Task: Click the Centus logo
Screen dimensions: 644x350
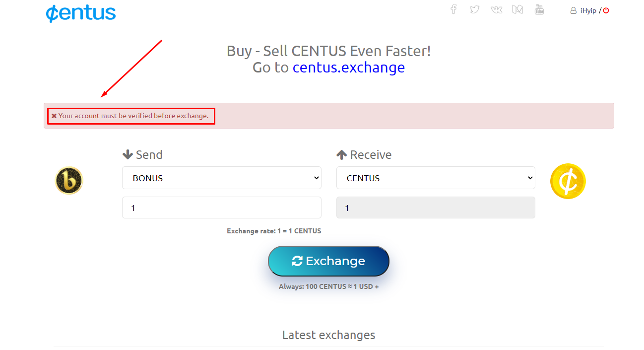Action: pos(81,13)
